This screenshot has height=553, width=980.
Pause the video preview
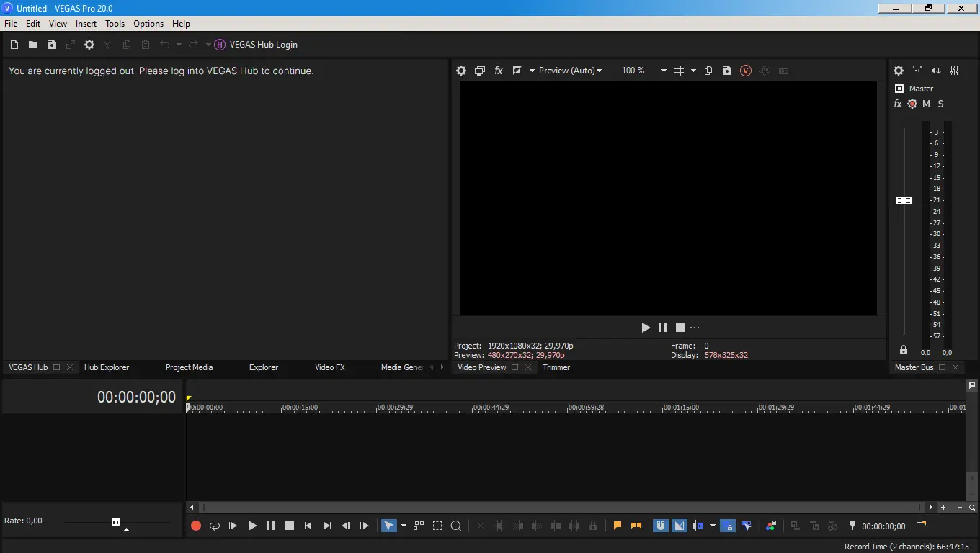coord(663,328)
